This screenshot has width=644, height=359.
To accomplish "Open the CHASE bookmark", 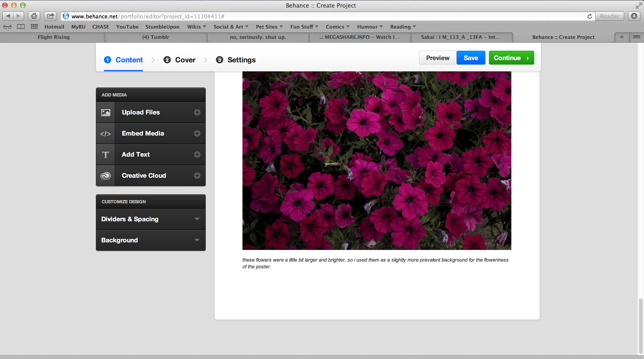I will [101, 27].
